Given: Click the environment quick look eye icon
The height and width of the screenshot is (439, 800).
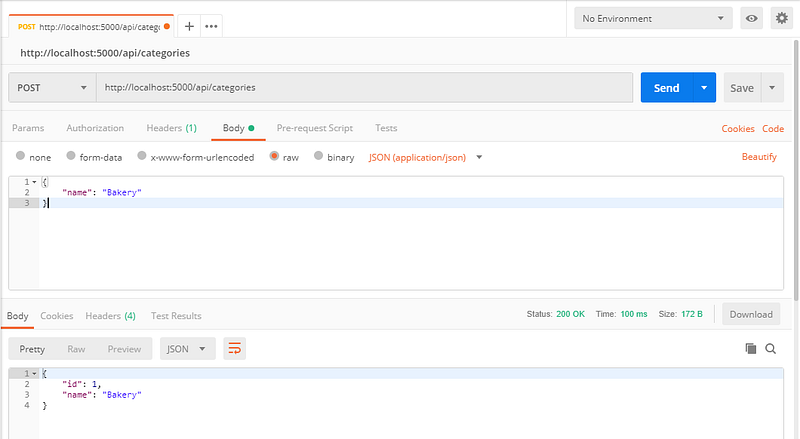Looking at the screenshot, I should [x=752, y=18].
